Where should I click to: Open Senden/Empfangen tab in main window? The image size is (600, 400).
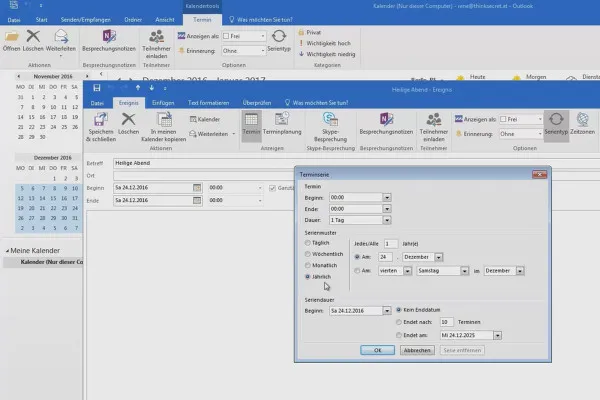pyautogui.click(x=86, y=20)
